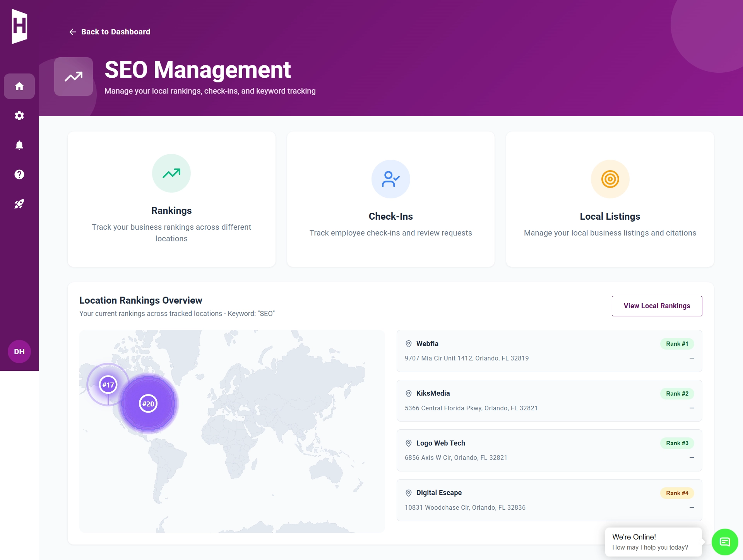Screen dimensions: 743x560
Task: Click the Digital Escape listing entry
Action: click(x=549, y=500)
